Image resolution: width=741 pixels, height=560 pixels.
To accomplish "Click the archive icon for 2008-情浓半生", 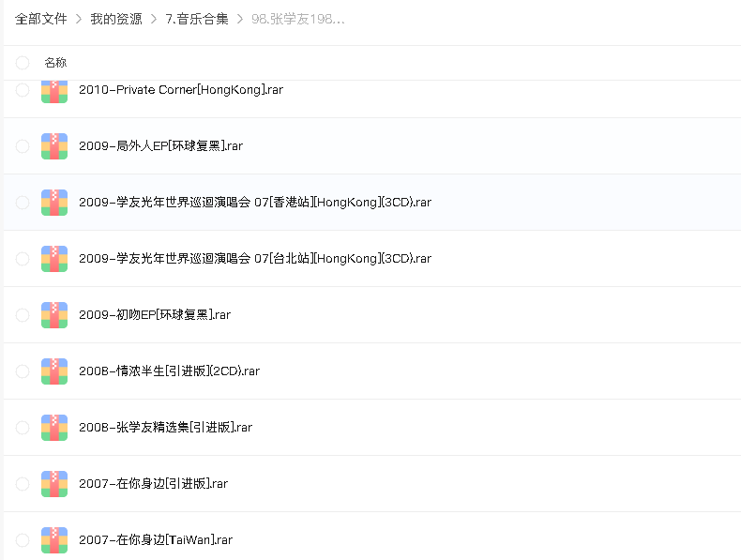I will 54,371.
